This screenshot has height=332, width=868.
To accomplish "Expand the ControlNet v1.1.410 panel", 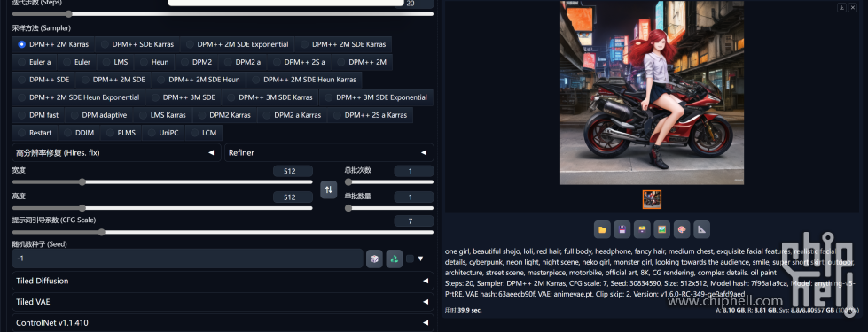I will click(223, 322).
